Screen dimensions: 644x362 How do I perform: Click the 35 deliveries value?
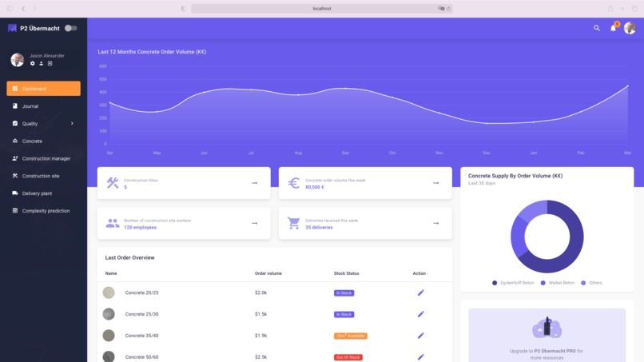(x=319, y=227)
